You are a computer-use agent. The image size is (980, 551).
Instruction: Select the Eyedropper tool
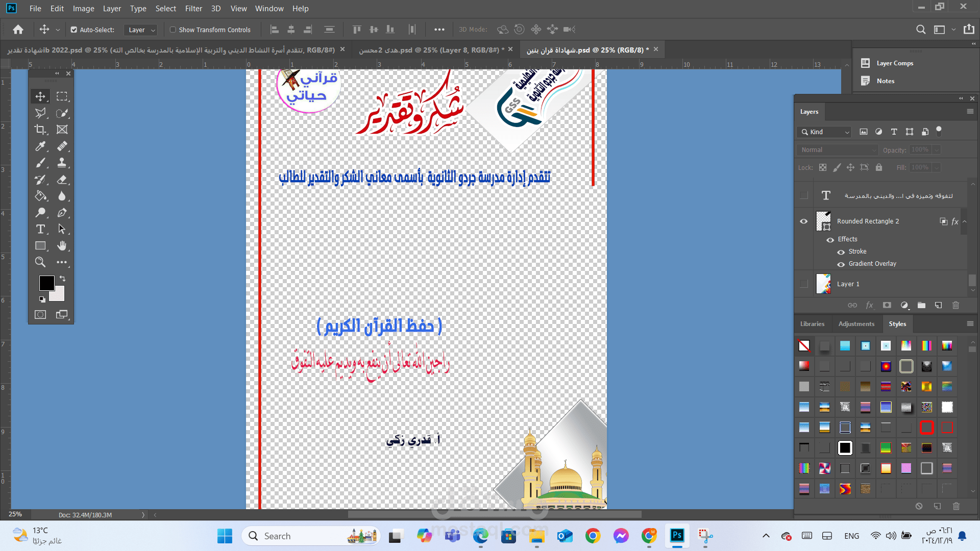(x=40, y=146)
